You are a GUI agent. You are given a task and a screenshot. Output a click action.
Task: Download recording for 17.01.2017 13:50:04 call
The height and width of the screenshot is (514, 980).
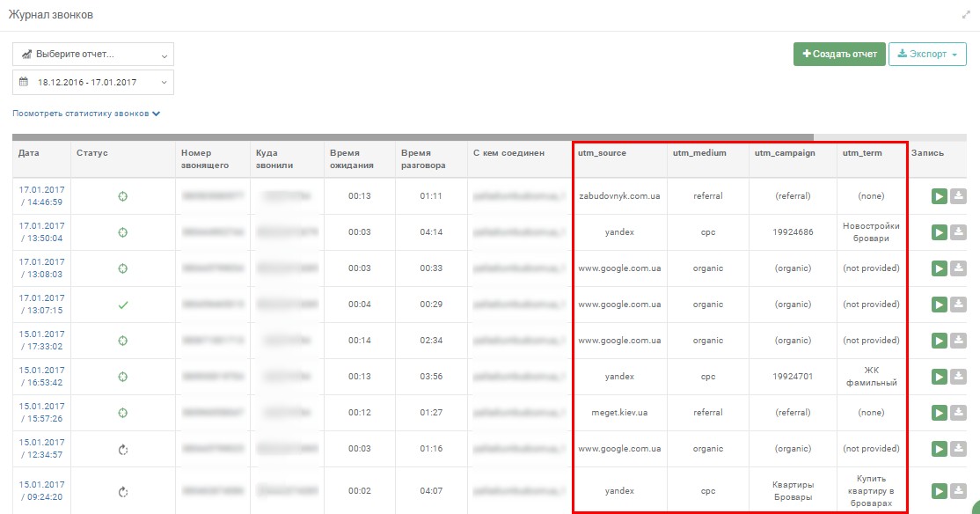pos(958,232)
